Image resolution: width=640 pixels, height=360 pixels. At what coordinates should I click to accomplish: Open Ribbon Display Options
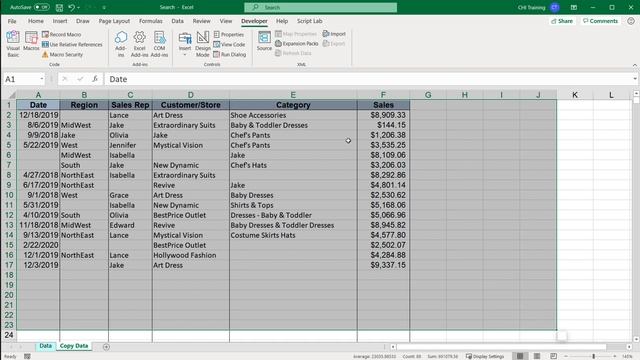pos(573,7)
